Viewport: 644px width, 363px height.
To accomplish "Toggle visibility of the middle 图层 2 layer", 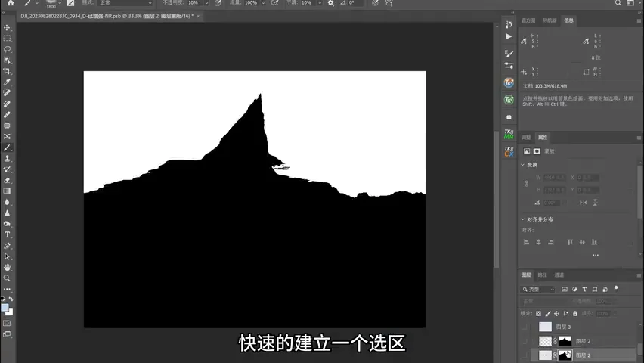I will 524,341.
